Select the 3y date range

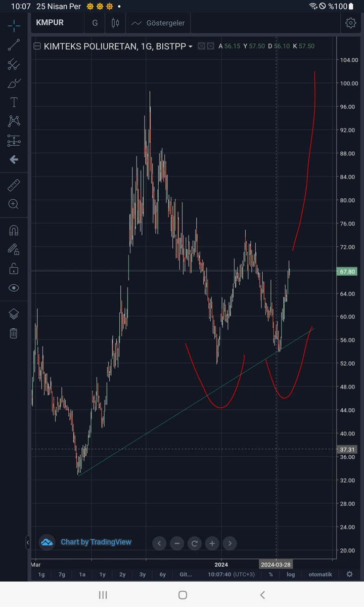tap(143, 574)
